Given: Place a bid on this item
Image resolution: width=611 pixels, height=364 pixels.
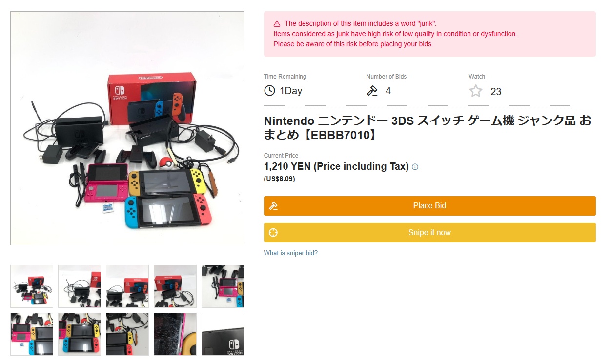Looking at the screenshot, I should (429, 206).
